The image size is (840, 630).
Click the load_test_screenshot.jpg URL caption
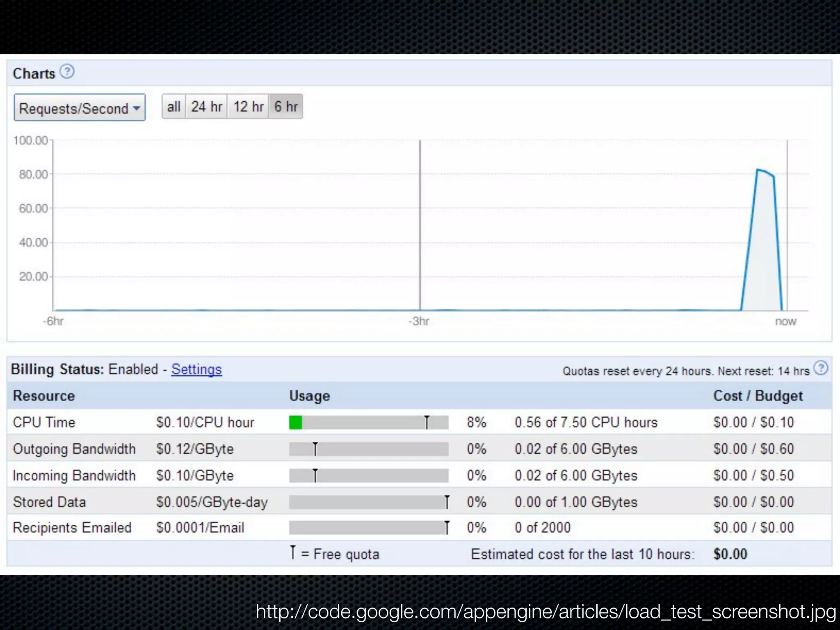(x=546, y=612)
